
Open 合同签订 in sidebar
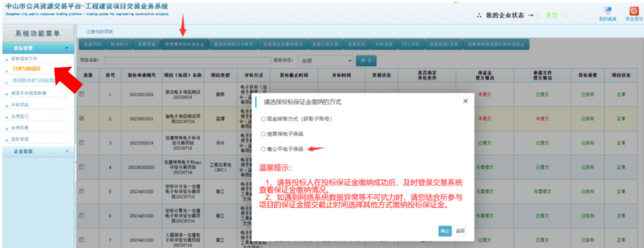tap(20, 117)
